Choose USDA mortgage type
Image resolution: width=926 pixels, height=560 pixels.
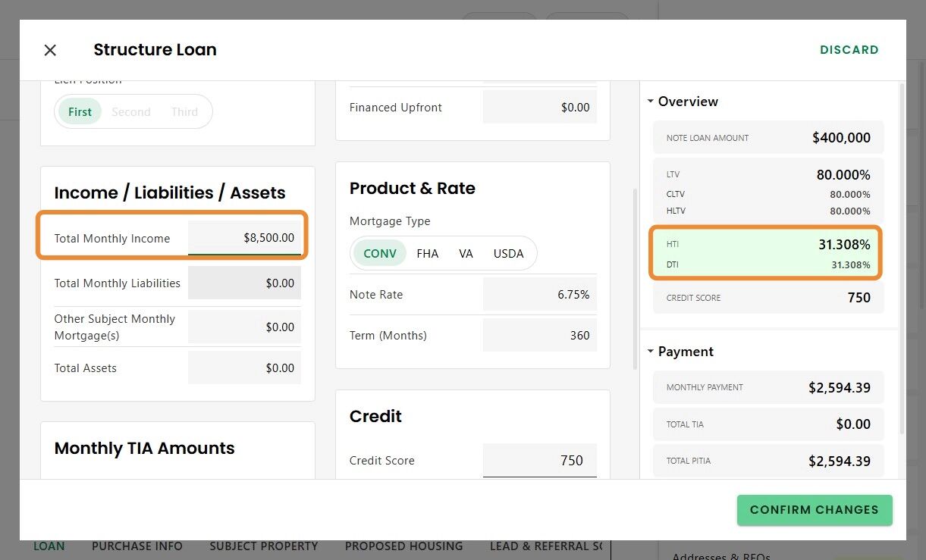click(x=508, y=254)
